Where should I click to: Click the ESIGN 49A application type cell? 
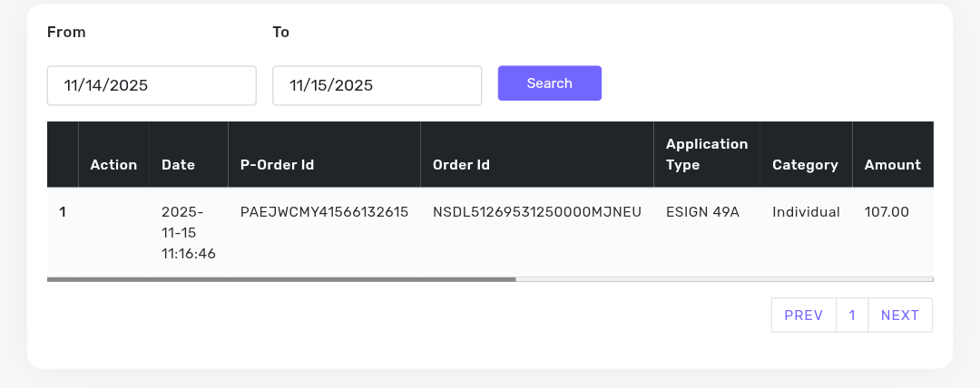pos(702,212)
